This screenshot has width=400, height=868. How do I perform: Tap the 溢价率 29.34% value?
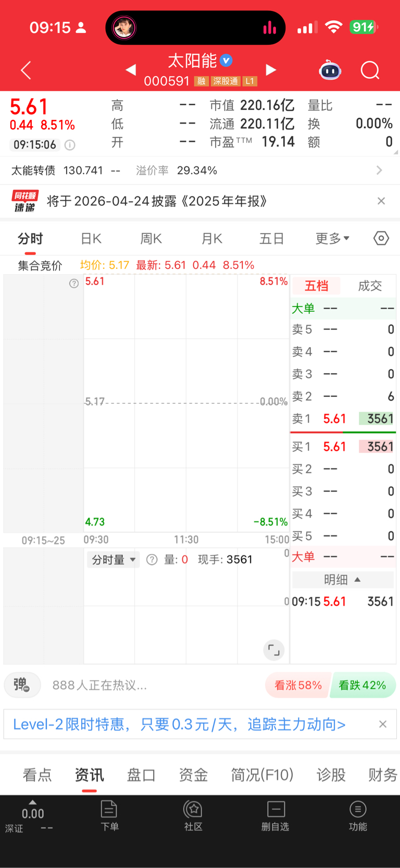(x=197, y=170)
